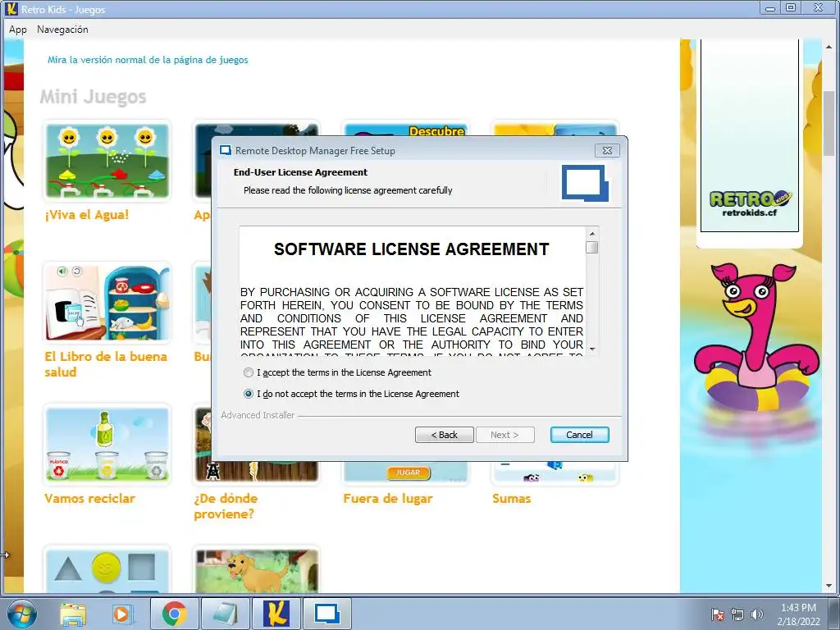
Task: Click license text scrollbar down arrow
Action: [x=592, y=349]
